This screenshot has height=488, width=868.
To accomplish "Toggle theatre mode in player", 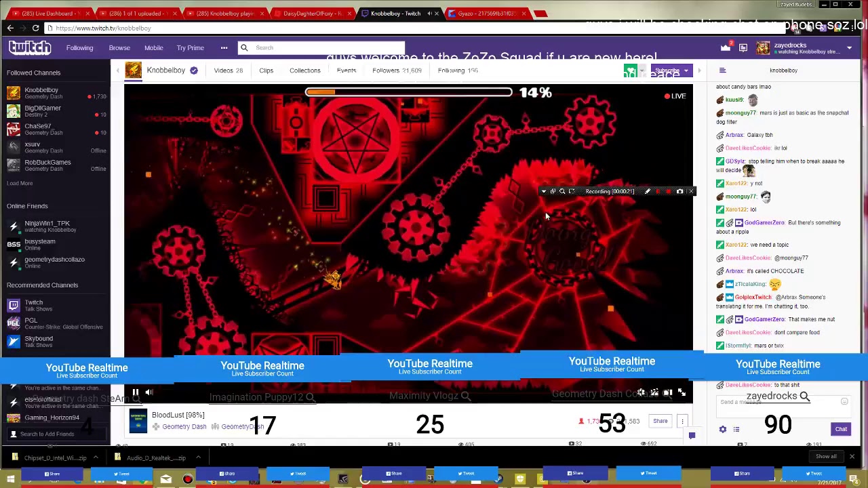I will pos(667,392).
